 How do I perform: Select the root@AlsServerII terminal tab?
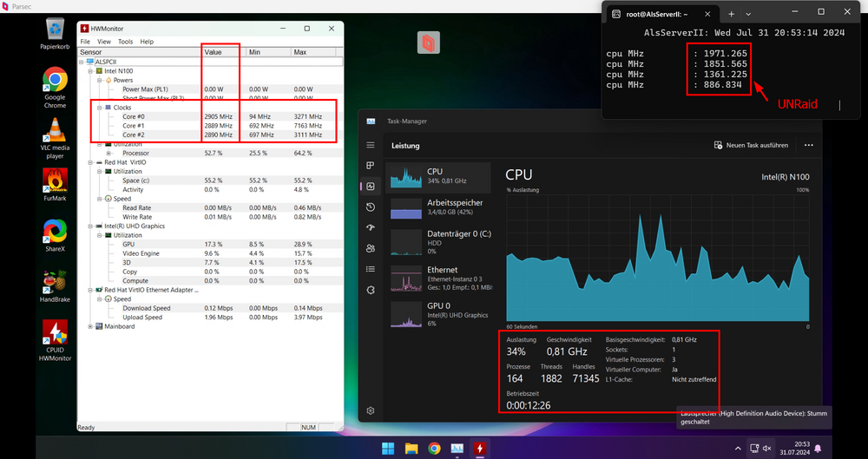[x=662, y=15]
